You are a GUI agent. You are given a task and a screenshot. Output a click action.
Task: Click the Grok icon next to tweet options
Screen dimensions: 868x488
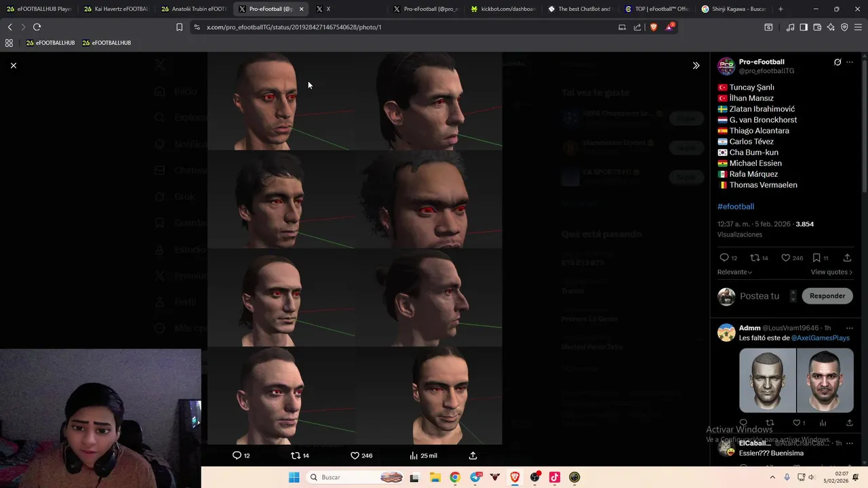click(837, 62)
